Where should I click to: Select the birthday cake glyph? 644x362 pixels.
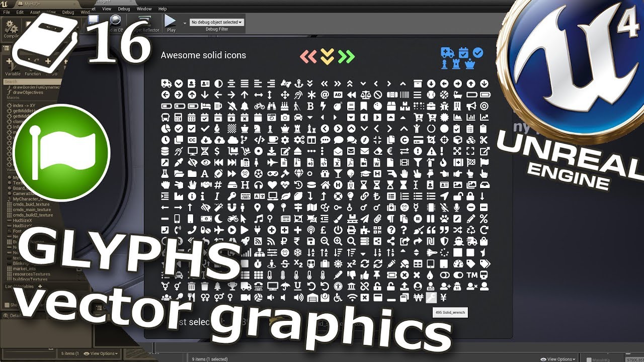(285, 106)
